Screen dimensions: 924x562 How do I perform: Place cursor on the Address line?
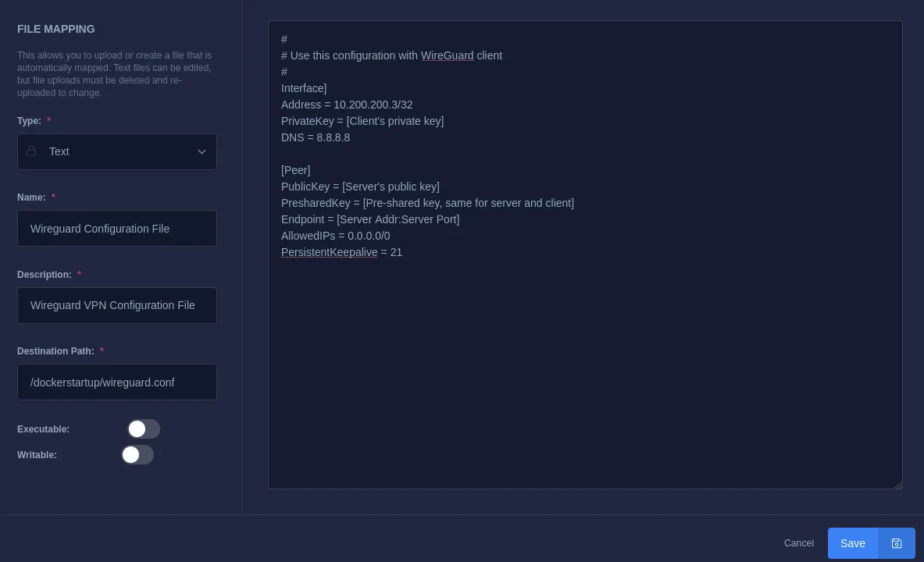(347, 105)
